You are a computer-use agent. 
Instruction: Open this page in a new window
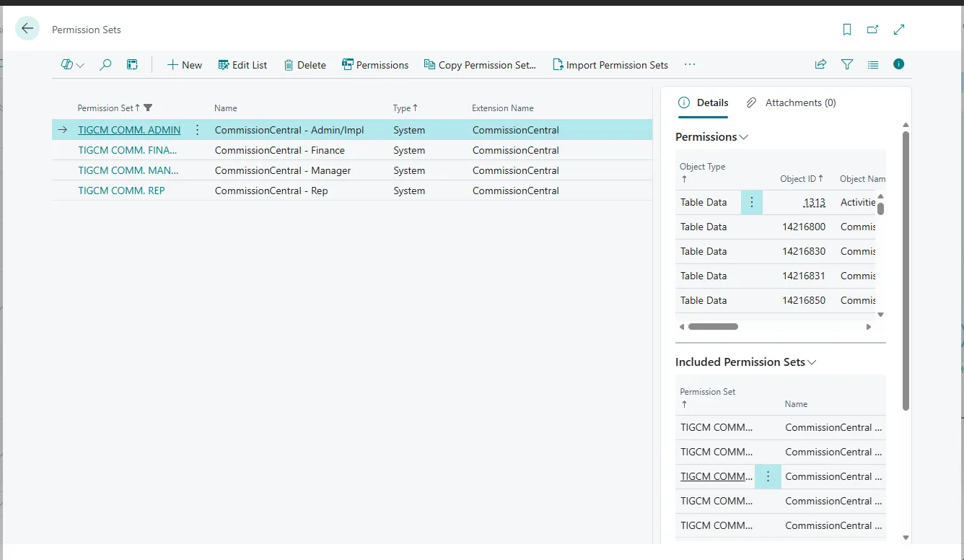click(x=873, y=30)
